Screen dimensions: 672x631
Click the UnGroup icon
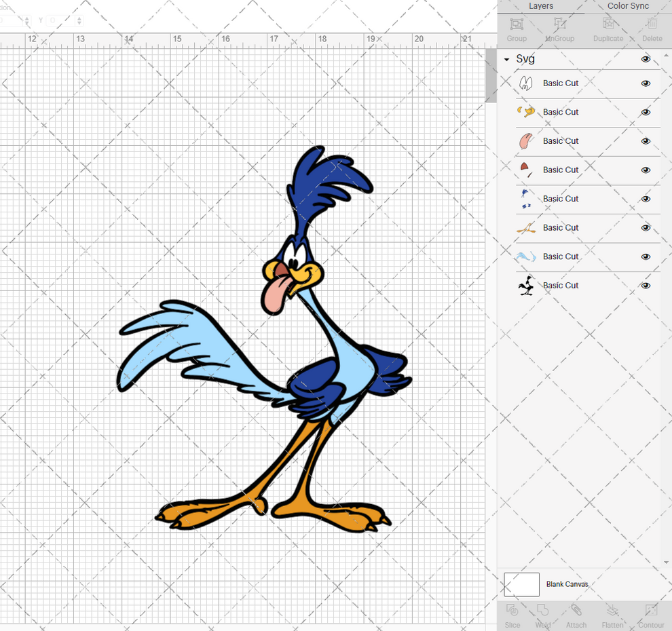559,28
